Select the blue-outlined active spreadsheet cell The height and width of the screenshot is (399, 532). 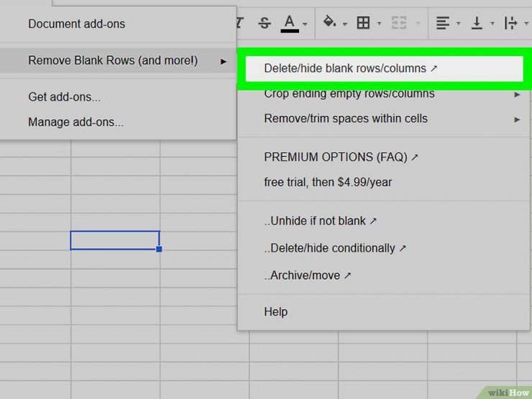point(115,241)
